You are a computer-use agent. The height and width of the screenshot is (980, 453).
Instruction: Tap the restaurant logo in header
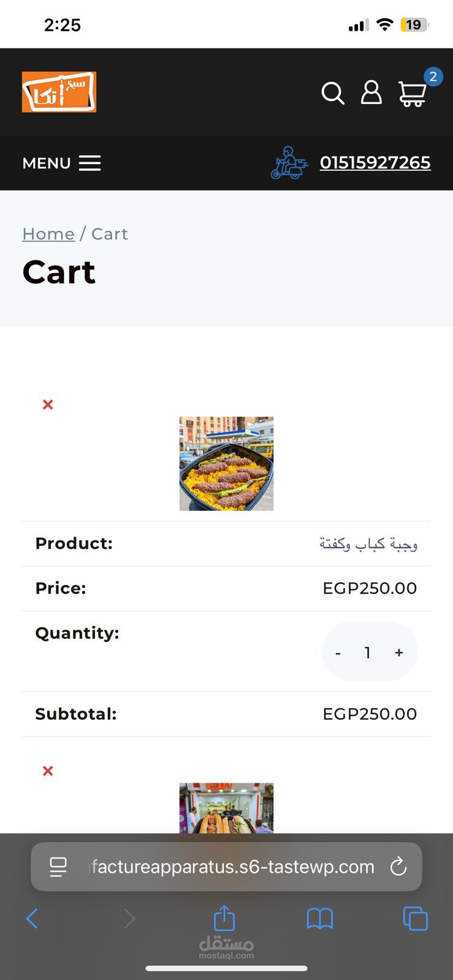(x=59, y=92)
